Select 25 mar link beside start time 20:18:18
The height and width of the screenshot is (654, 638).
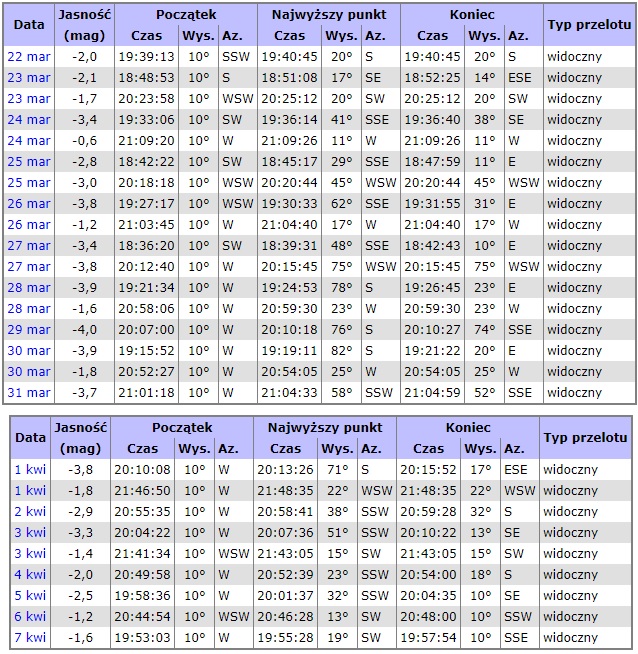coord(29,182)
